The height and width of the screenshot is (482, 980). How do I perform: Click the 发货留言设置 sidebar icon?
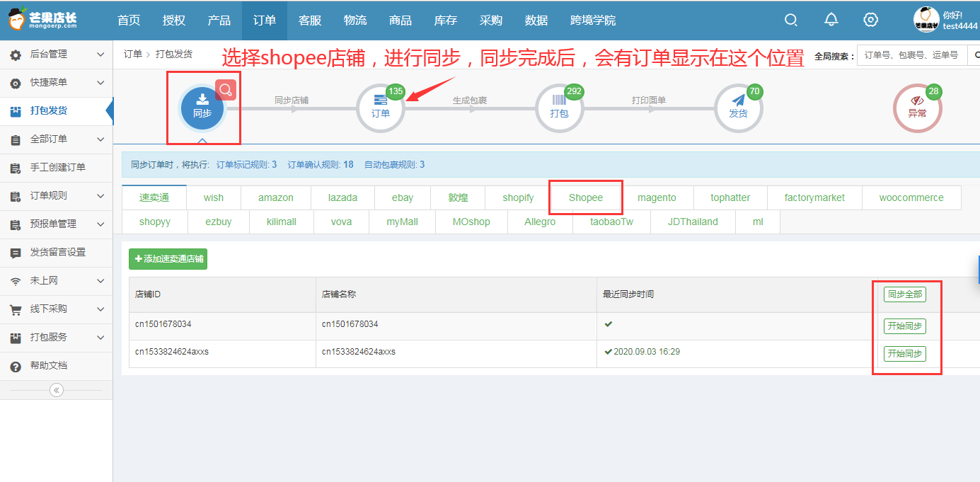click(x=16, y=253)
